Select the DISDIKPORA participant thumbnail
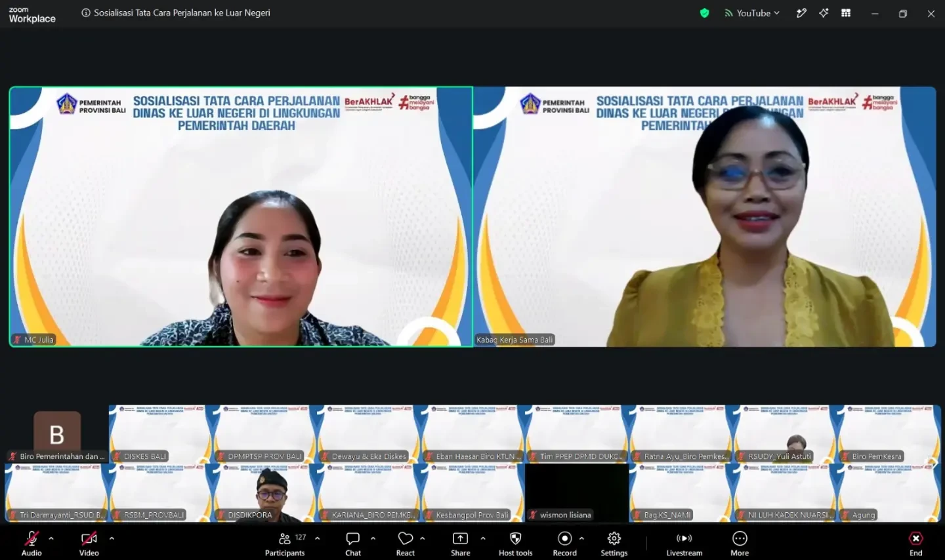The width and height of the screenshot is (945, 560). click(x=265, y=493)
